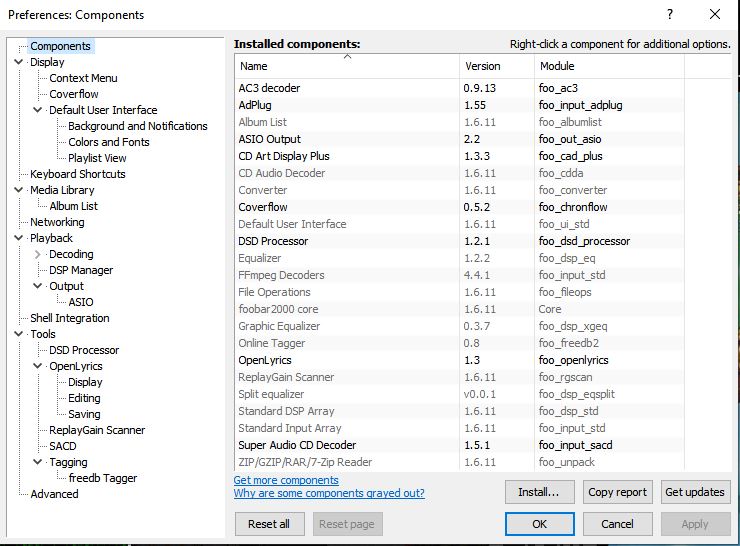Select the Graphic Equalizer component row

coord(459,326)
